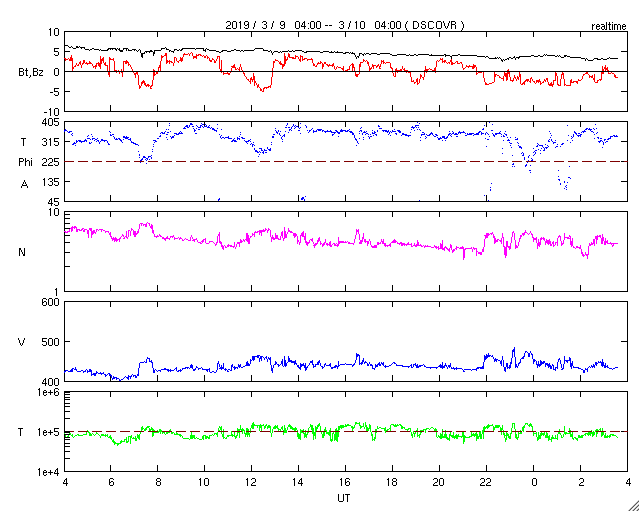This screenshot has height=512, width=640.
Task: Click the '1e+4' temperature tick
Action: coord(47,472)
